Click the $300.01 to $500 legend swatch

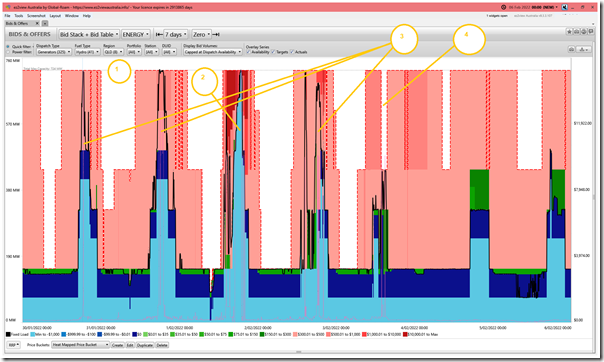point(295,334)
